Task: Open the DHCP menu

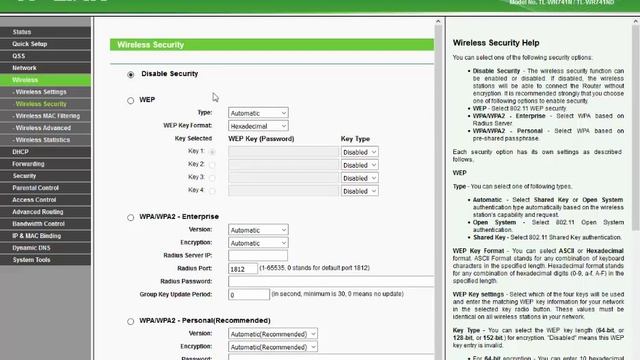Action: click(x=45, y=152)
